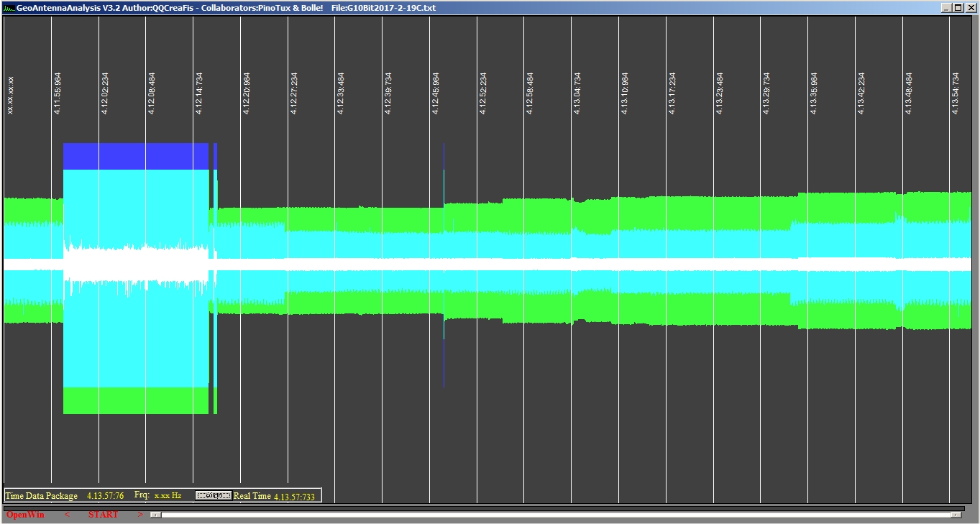The height and width of the screenshot is (524, 980).
Task: Click the time marker 4.13.48:484
Action: tap(909, 93)
